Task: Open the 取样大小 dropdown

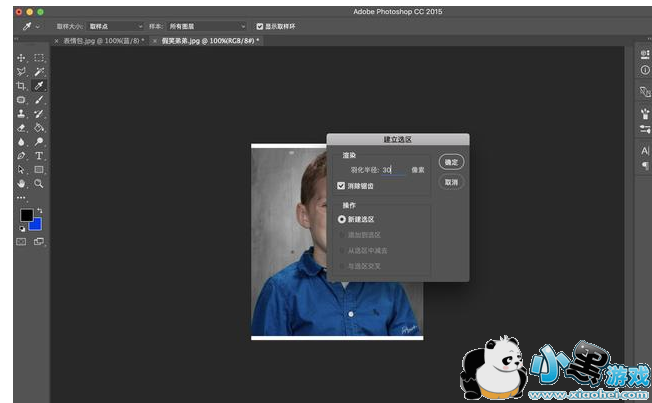Action: 112,26
